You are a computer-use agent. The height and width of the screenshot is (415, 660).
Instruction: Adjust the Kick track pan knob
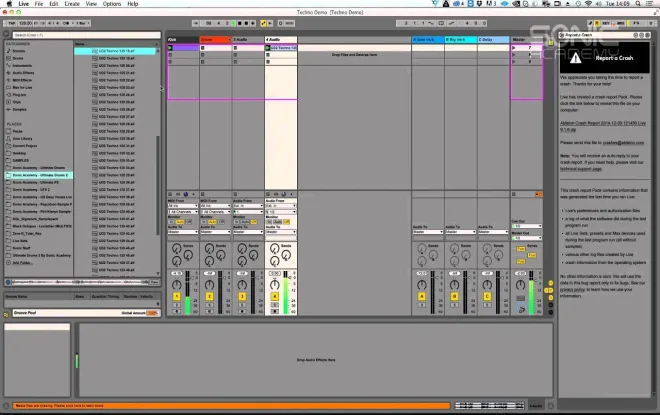(176, 285)
